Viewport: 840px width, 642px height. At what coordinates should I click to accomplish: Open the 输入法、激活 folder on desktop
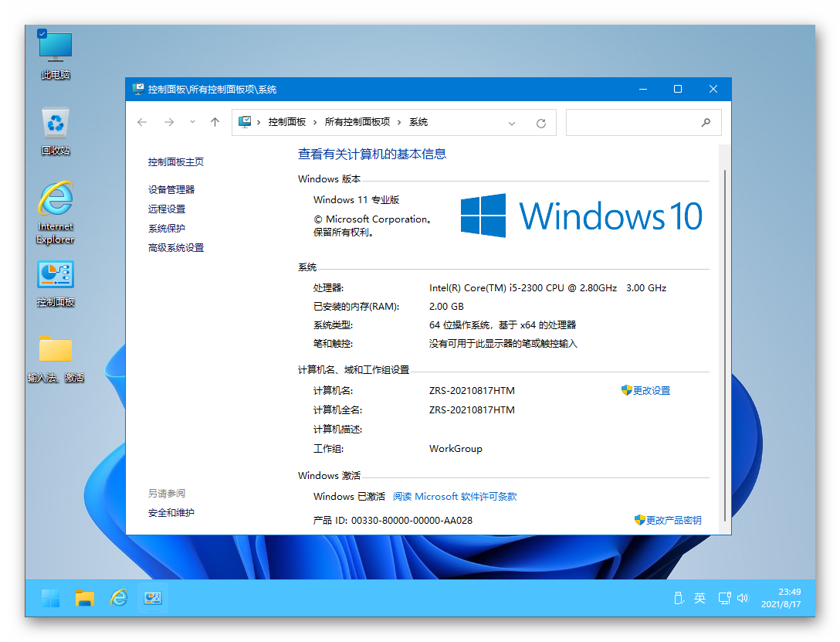pyautogui.click(x=55, y=359)
